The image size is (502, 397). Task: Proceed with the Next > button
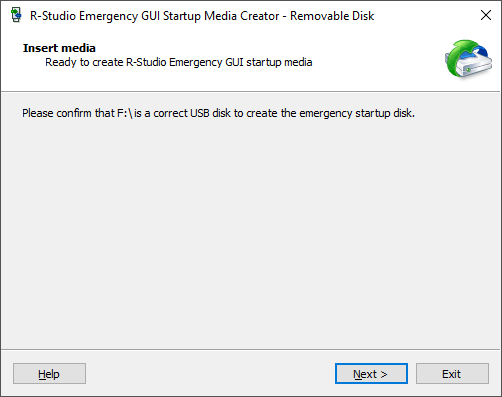(371, 374)
